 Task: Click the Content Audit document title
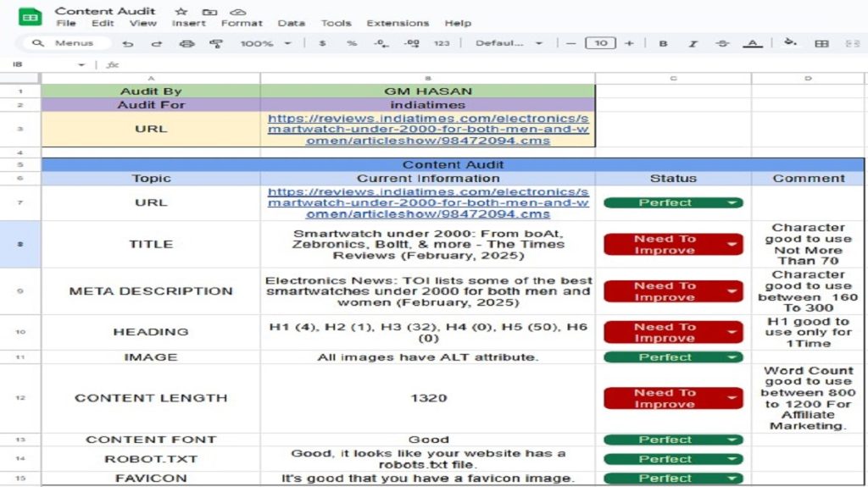105,11
